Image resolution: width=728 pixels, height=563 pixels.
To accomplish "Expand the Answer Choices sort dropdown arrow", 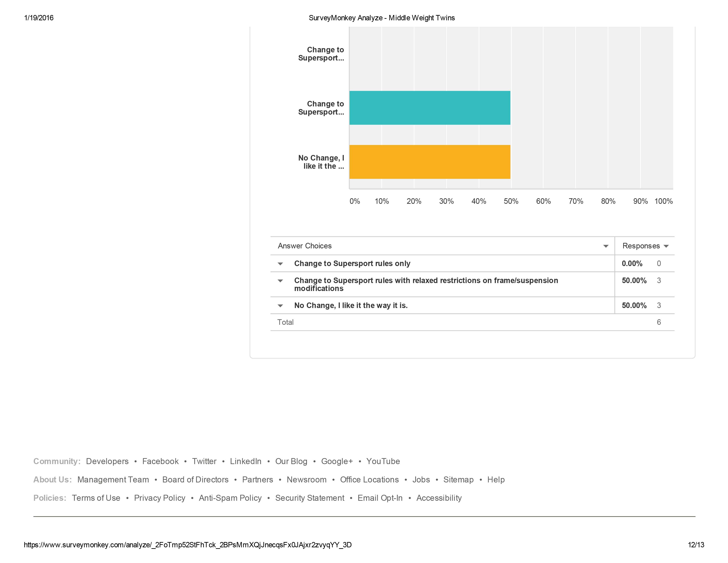I will pyautogui.click(x=606, y=246).
